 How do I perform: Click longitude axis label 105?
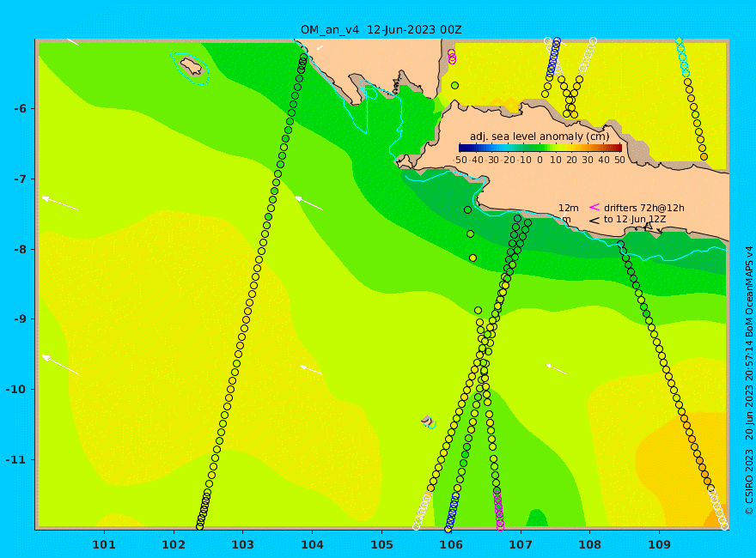381,544
